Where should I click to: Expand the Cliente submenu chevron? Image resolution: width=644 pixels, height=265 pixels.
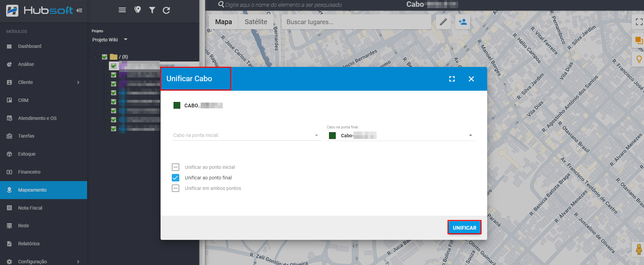(78, 82)
